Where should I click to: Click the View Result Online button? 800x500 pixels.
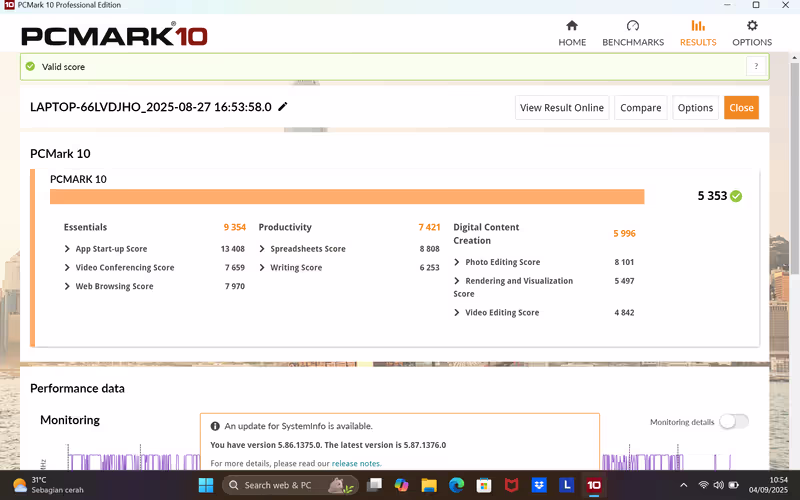561,108
